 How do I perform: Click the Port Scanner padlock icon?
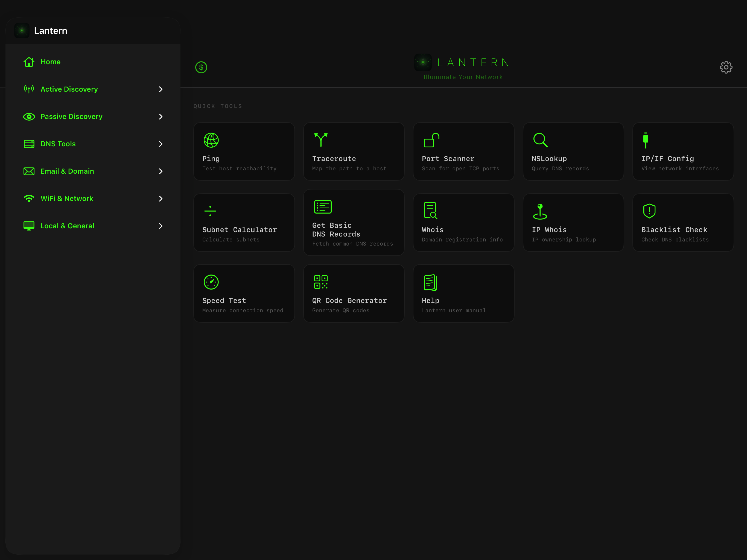point(431,140)
